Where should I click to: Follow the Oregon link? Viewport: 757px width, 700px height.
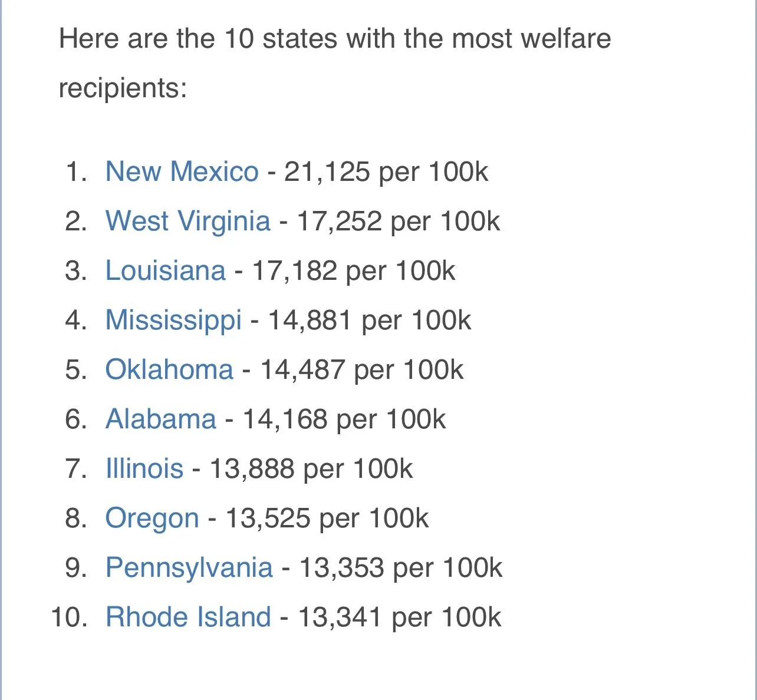click(152, 519)
